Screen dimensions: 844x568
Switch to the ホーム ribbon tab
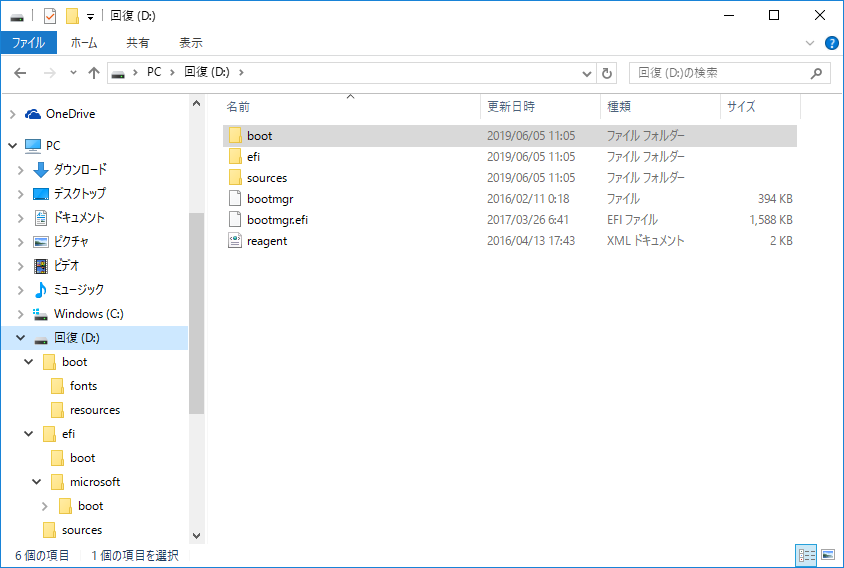[84, 43]
